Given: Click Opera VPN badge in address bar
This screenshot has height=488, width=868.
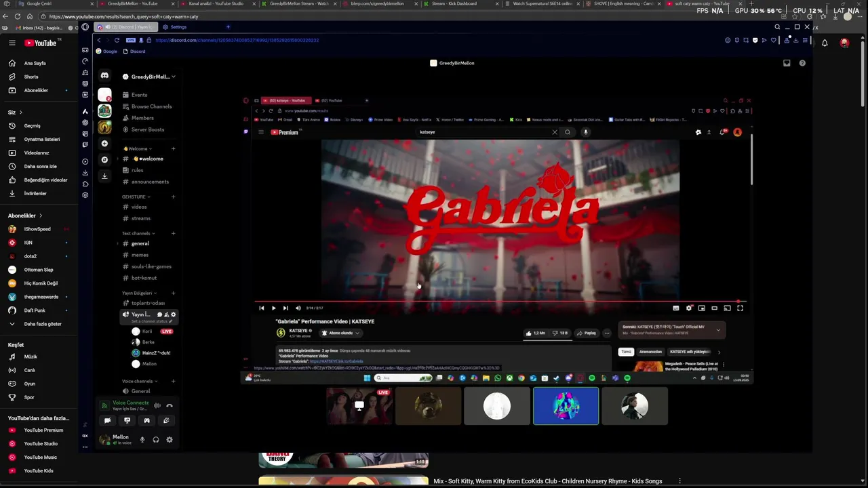Looking at the screenshot, I should tap(131, 40).
